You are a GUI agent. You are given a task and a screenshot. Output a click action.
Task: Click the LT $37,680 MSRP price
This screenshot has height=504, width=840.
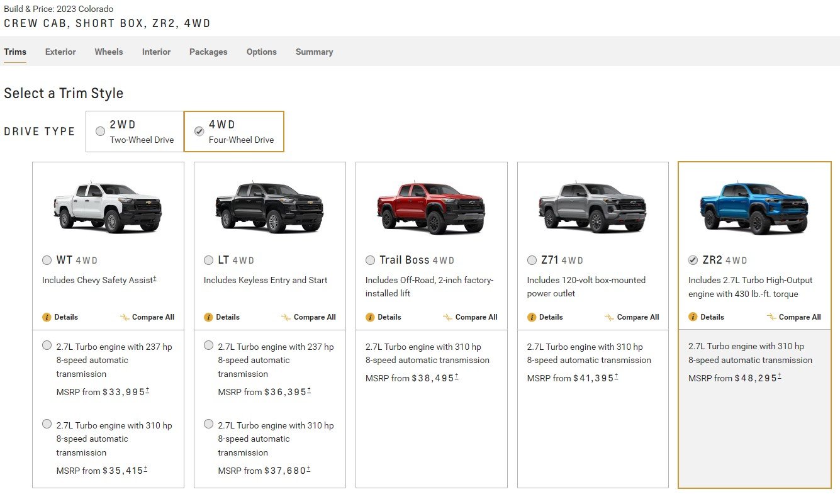[x=285, y=471]
